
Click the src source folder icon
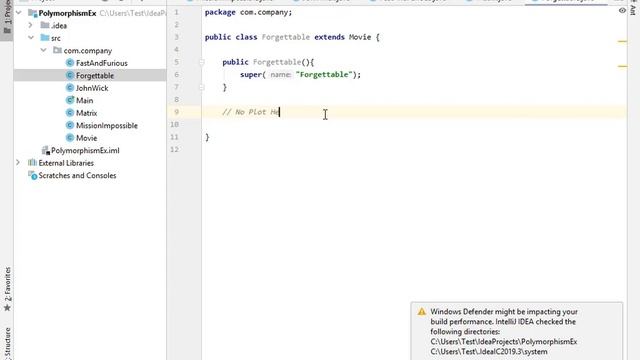pos(45,38)
